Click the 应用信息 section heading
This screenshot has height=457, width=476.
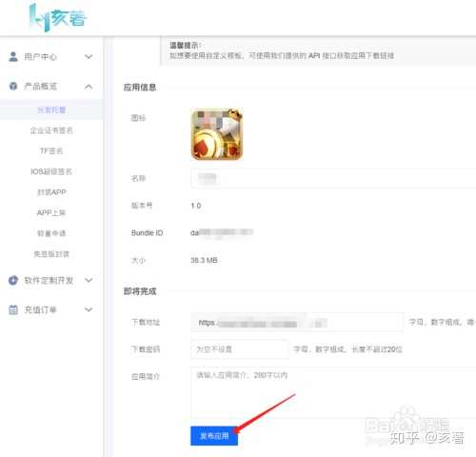tap(140, 88)
